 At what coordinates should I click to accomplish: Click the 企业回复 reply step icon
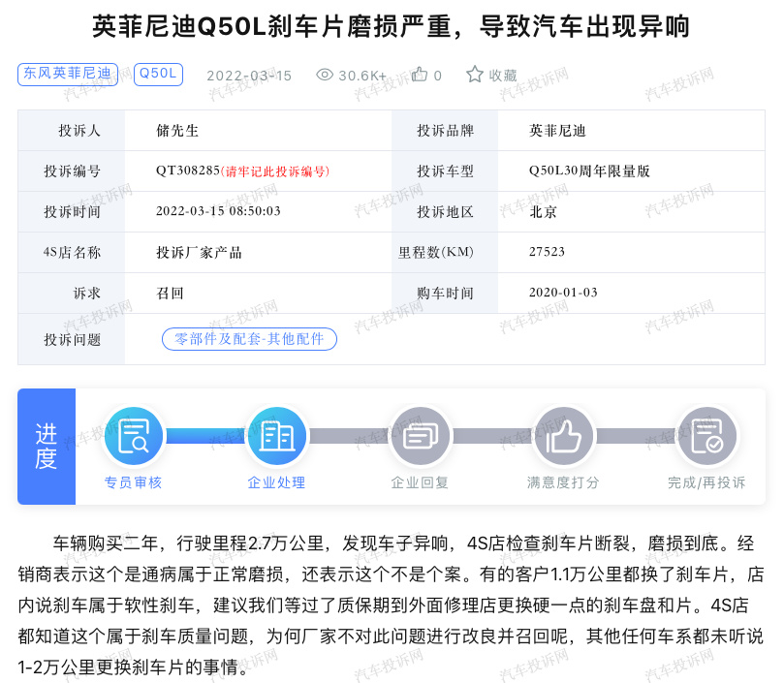(x=420, y=436)
